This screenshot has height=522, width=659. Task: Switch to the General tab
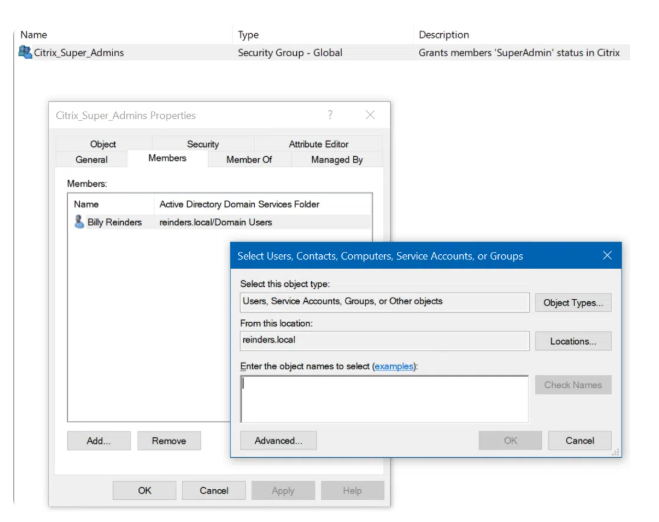(x=91, y=160)
